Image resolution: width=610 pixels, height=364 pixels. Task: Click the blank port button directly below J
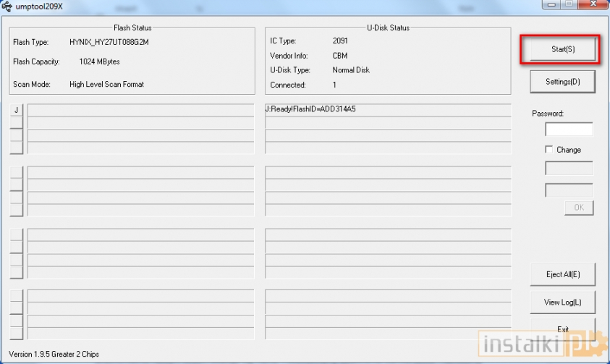click(x=16, y=123)
